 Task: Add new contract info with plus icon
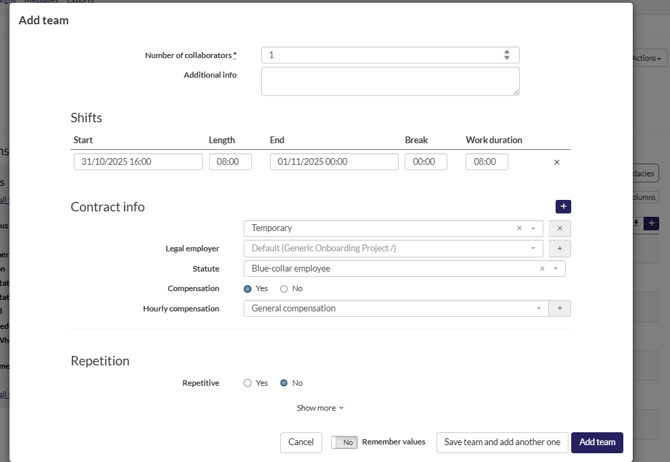(x=563, y=207)
